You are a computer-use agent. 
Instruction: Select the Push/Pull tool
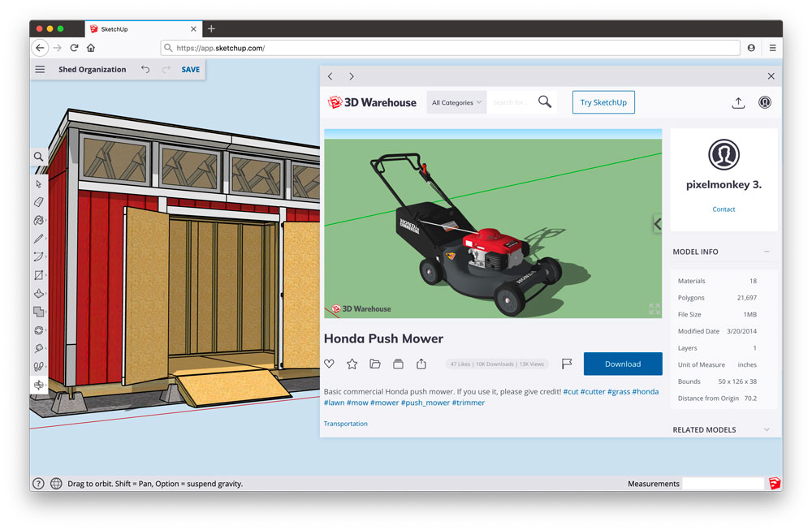pyautogui.click(x=39, y=294)
